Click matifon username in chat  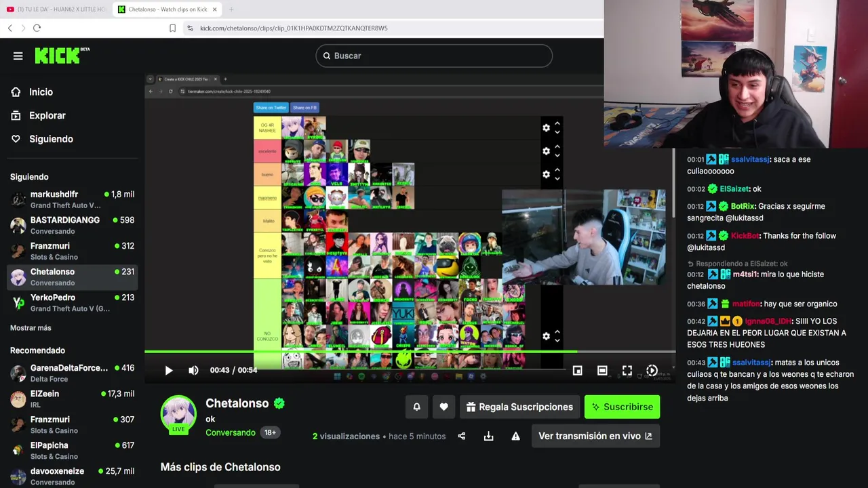[747, 304]
